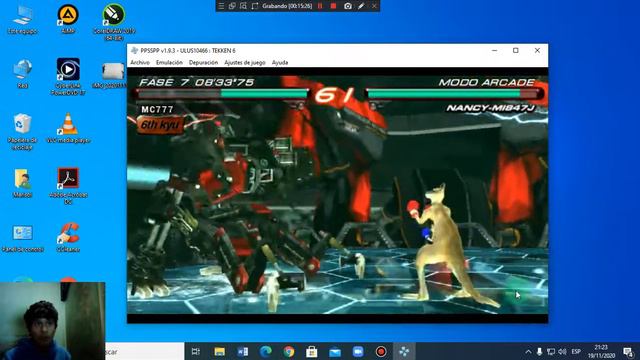Image resolution: width=640 pixels, height=360 pixels.
Task: Click the right opponent's health bar
Action: point(454,94)
